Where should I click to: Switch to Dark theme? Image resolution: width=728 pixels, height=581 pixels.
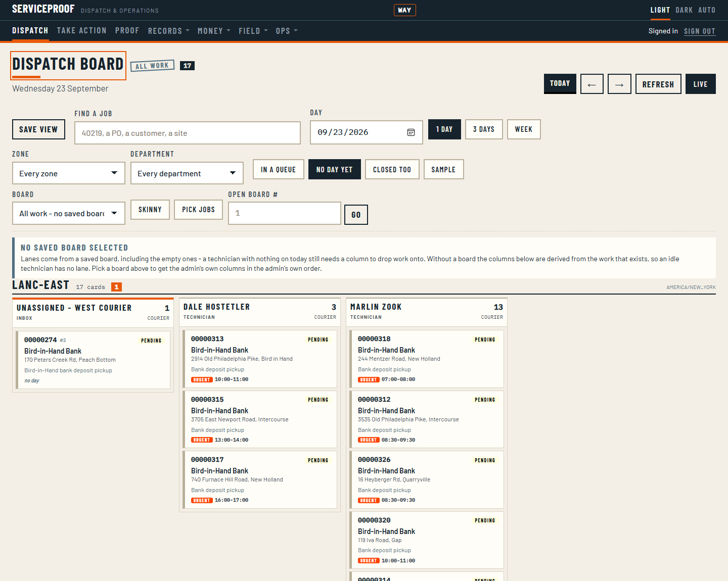(x=684, y=10)
